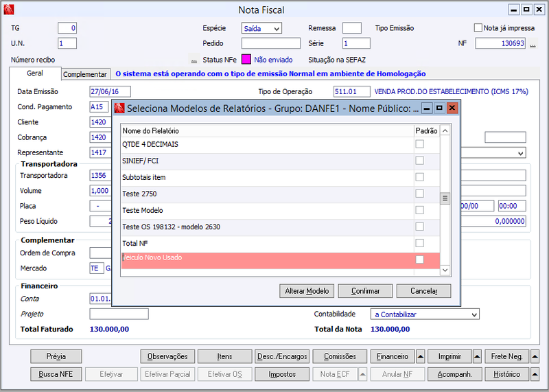
Task: Click Confirmar in the report dialog
Action: tap(365, 291)
